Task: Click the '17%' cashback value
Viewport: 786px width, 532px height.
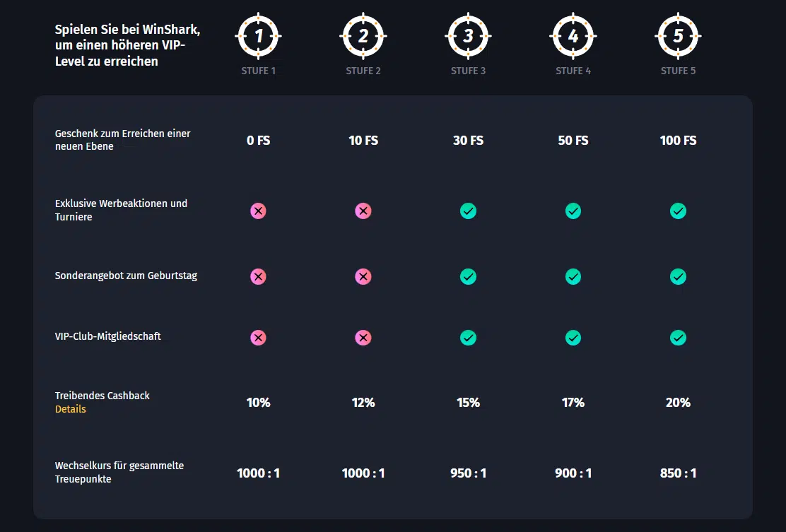Action: (573, 402)
